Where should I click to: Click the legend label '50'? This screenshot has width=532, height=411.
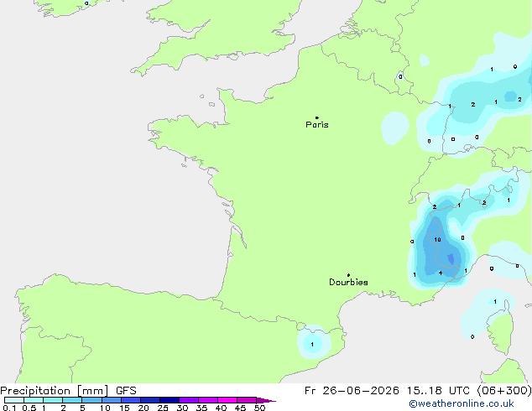[260, 408]
